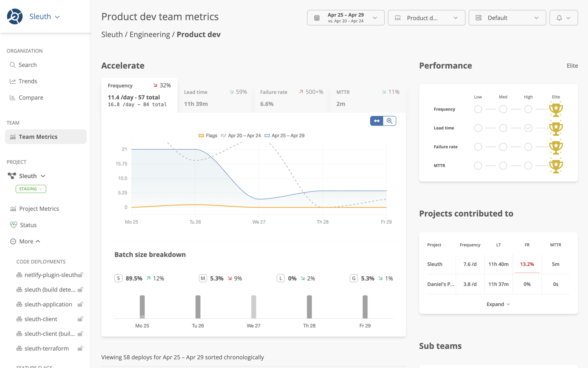The image size is (588, 368).
Task: Select the Low radio for Frequency
Action: 478,109
